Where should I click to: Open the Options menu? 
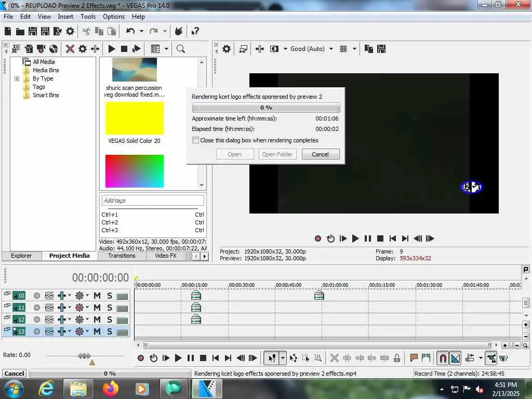(x=114, y=16)
